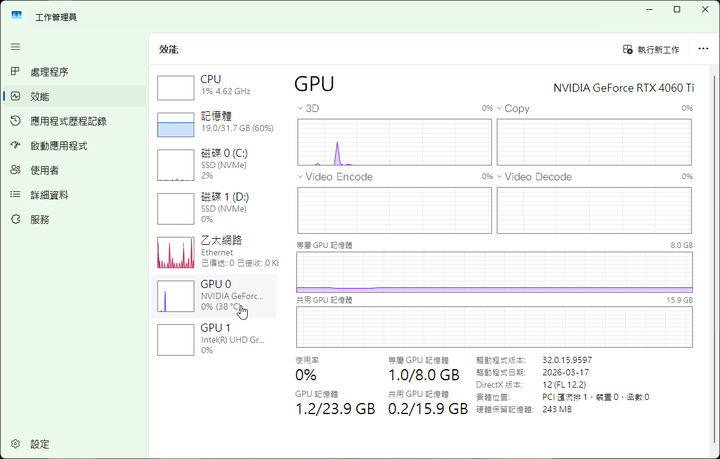This screenshot has height=459, width=720.
Task: Click driver version 32.0.15.9597
Action: click(567, 360)
